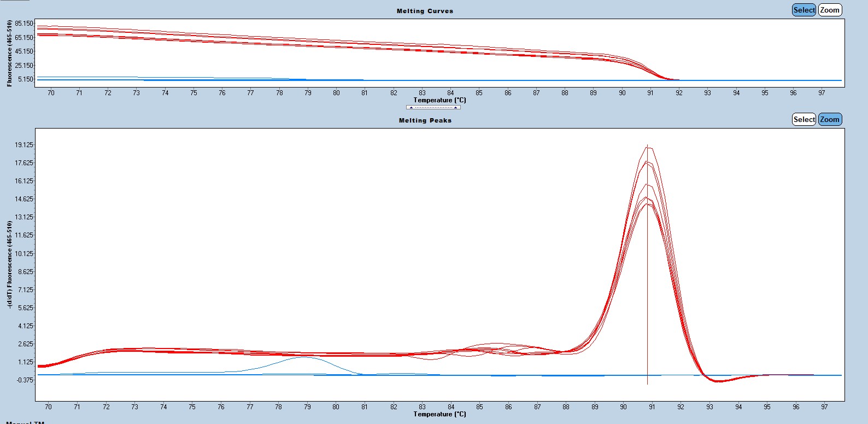Click Fluorescence y-axis label of Melting Curves
Image resolution: width=868 pixels, height=424 pixels.
click(9, 53)
